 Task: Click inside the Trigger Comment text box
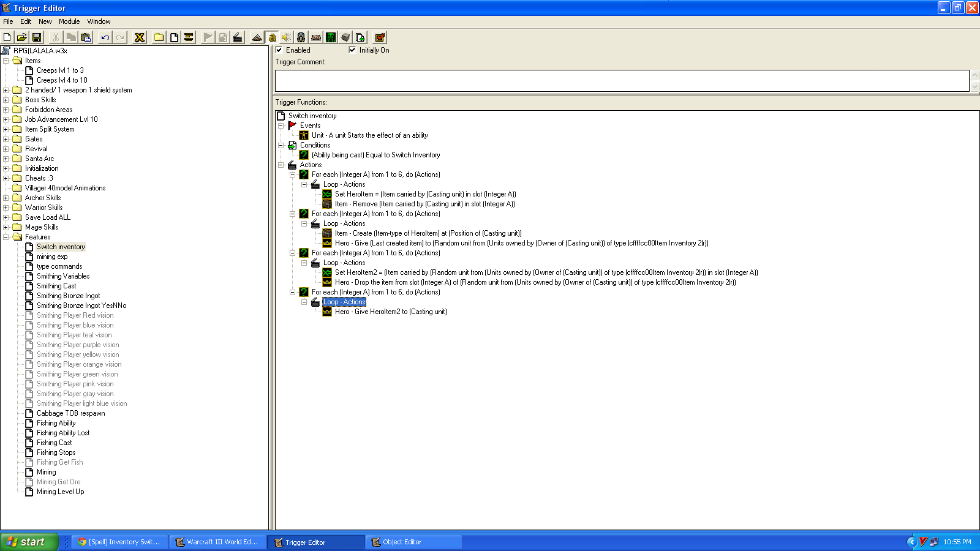point(622,81)
